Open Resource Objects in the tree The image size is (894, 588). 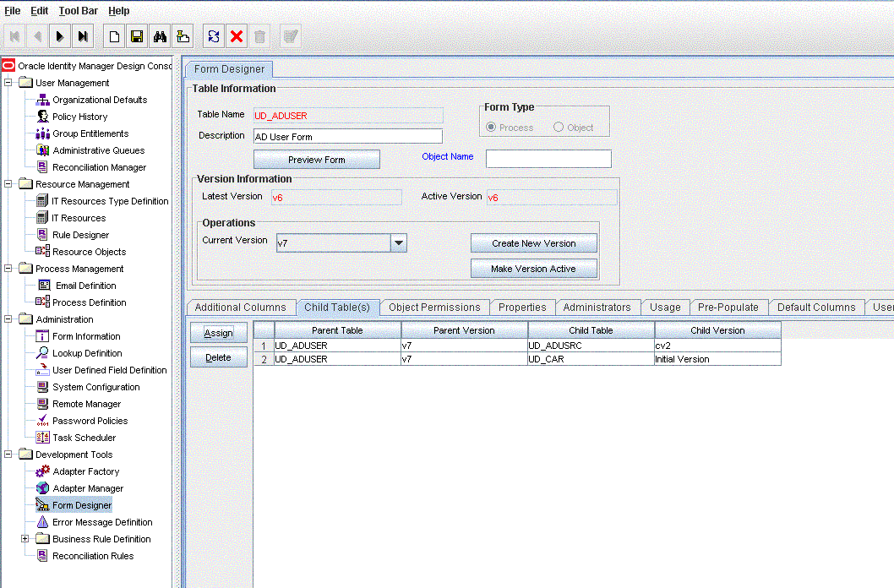pyautogui.click(x=89, y=252)
